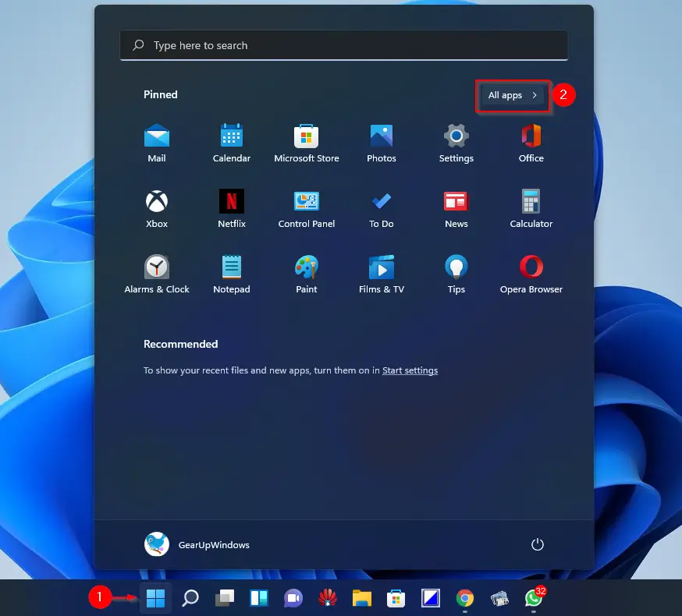682x616 pixels.
Task: Launch the Calculator app
Action: (531, 209)
